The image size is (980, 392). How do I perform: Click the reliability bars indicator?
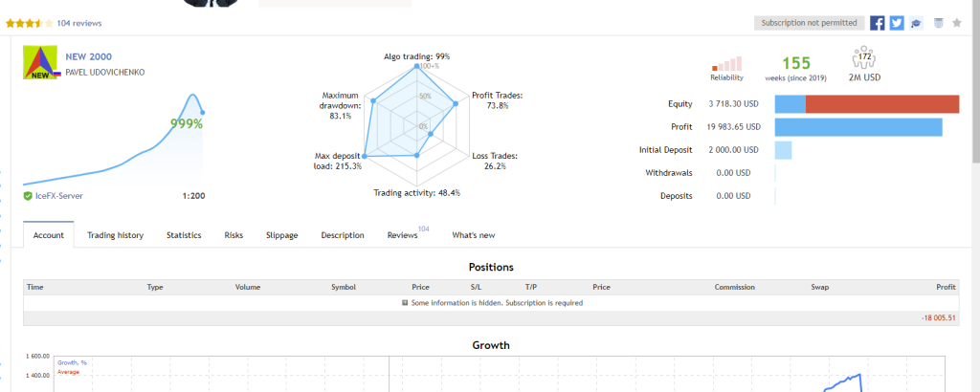pyautogui.click(x=727, y=64)
